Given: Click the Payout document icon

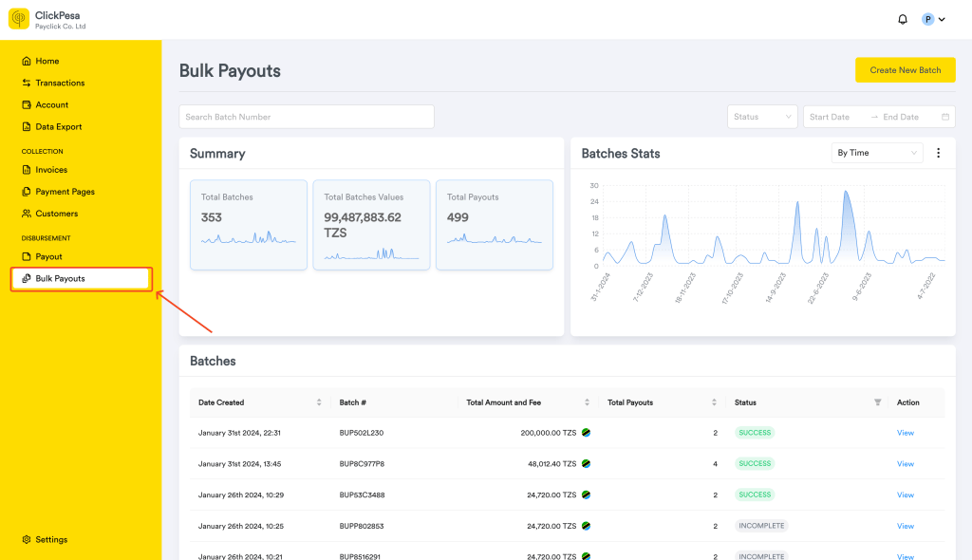Looking at the screenshot, I should [26, 256].
